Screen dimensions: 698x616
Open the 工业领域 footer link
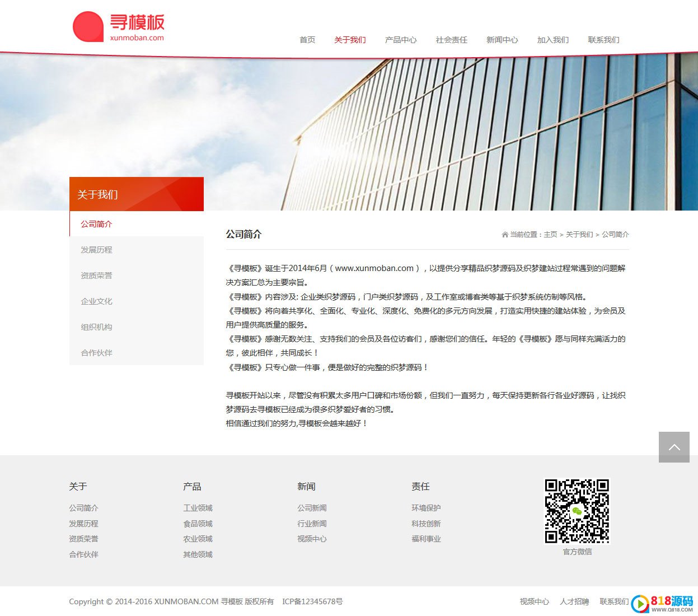[x=198, y=508]
